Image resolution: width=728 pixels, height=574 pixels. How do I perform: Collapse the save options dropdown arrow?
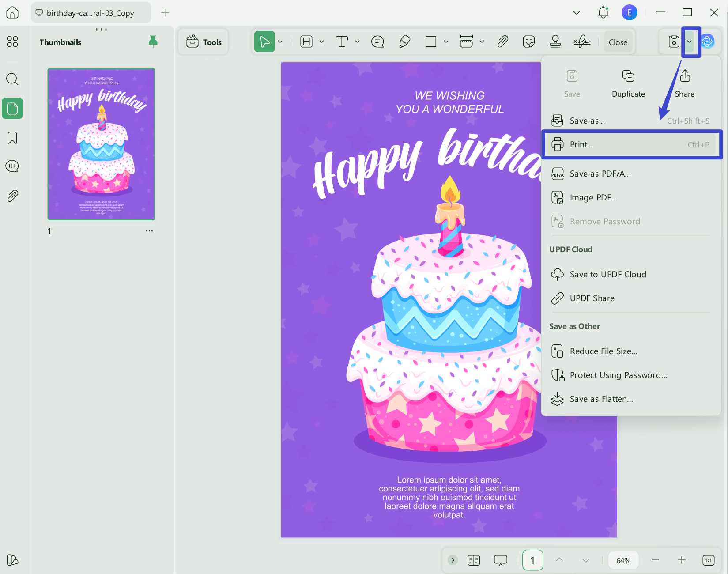click(x=690, y=42)
